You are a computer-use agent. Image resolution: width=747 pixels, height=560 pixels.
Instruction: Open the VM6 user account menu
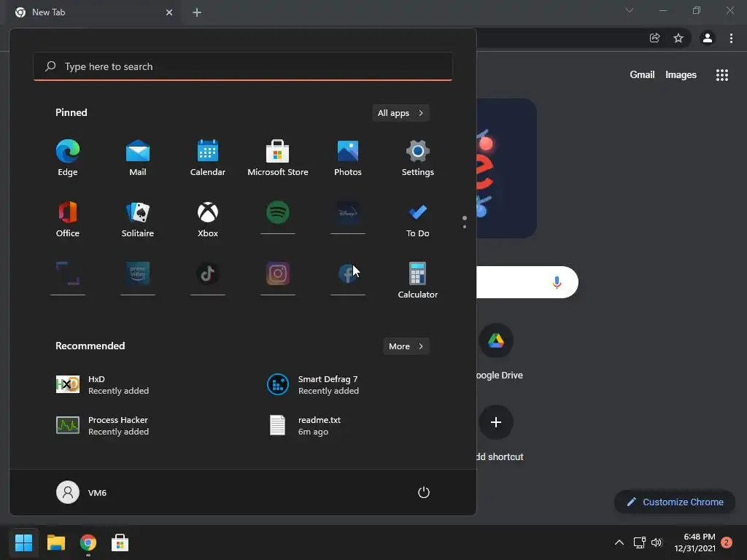82,492
